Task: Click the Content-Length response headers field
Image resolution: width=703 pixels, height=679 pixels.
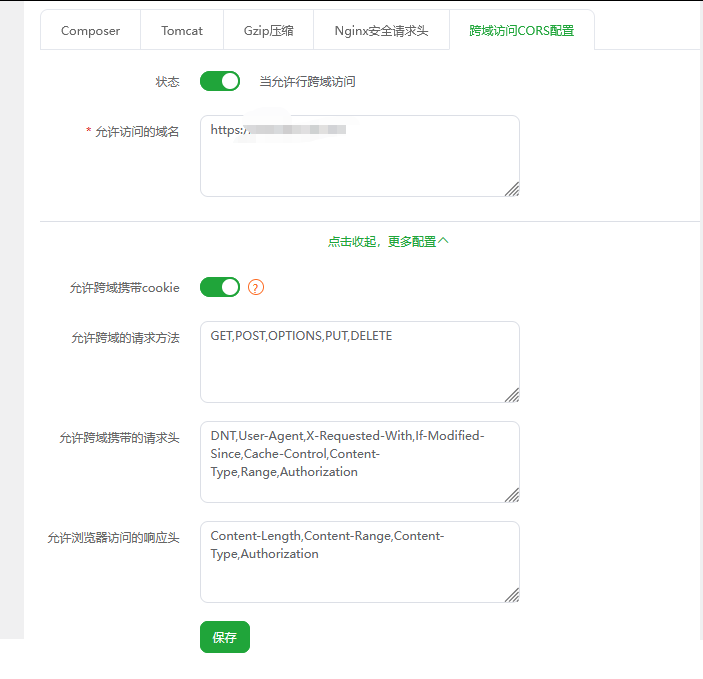Action: point(359,561)
